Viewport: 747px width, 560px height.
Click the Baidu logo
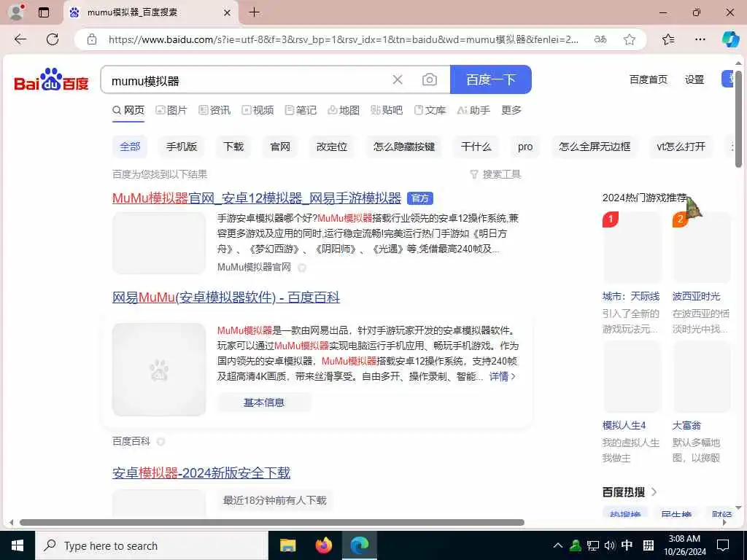[x=52, y=79]
